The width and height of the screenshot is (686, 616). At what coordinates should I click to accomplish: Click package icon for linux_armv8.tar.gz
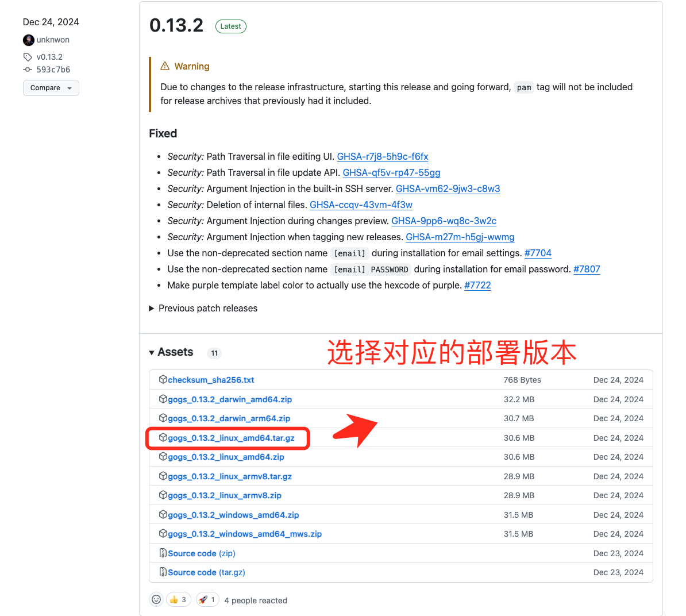click(163, 476)
